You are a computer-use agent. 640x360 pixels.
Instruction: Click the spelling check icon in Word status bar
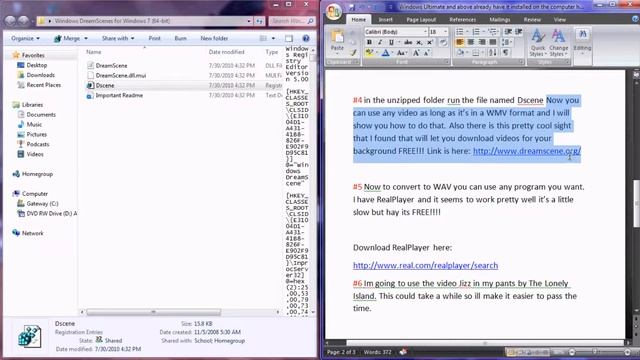[403, 352]
